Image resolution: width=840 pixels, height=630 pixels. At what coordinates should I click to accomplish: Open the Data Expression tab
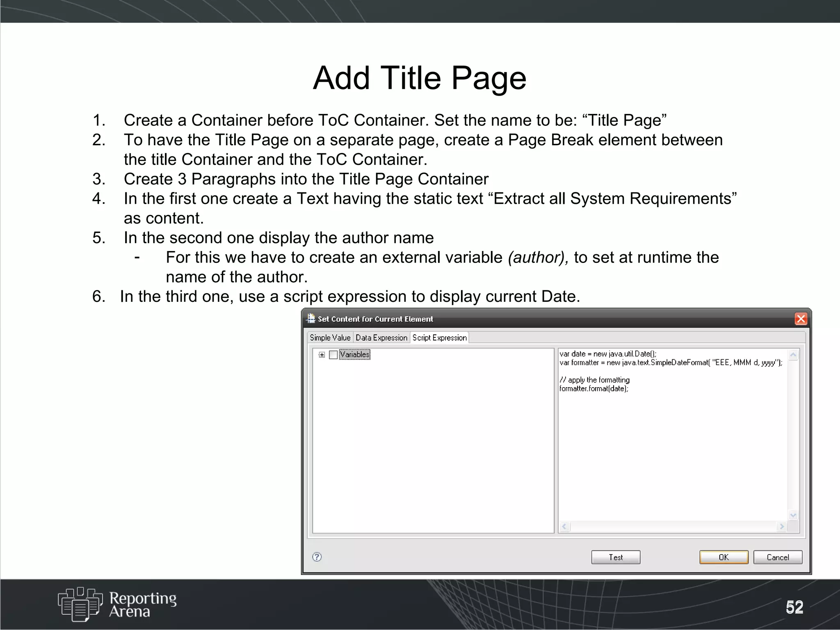click(381, 338)
